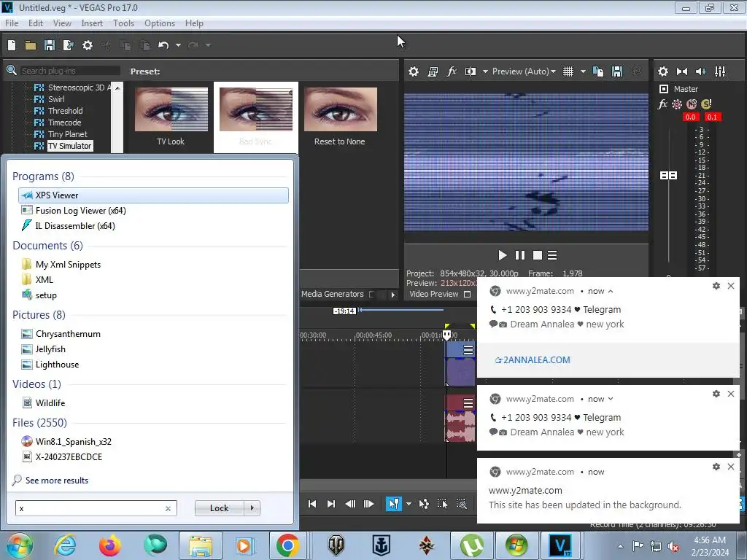Focus the Search plug-ins field

coord(70,71)
